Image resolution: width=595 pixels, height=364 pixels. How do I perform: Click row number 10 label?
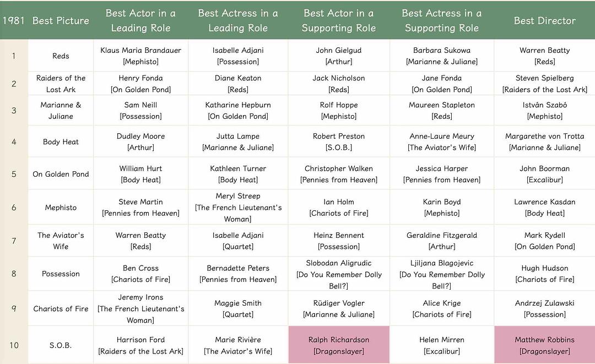click(14, 345)
